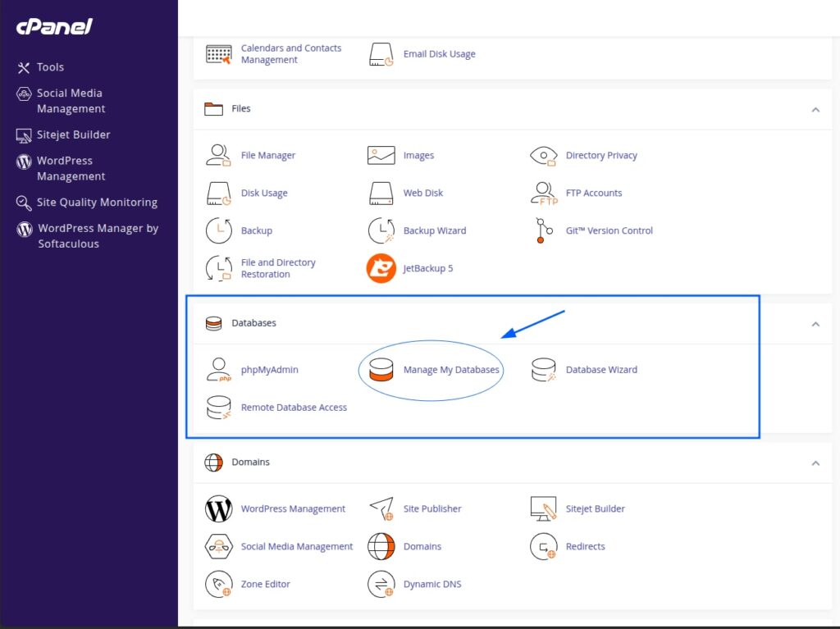Click the Site Publisher link
Image resolution: width=840 pixels, height=629 pixels.
(432, 508)
